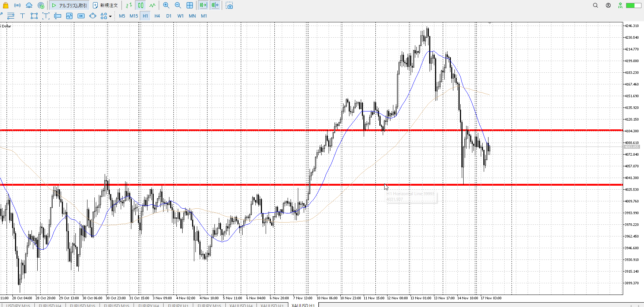This screenshot has height=307, width=644.
Task: Switch to the XAUUSD,H4 chart tab
Action: (241, 305)
